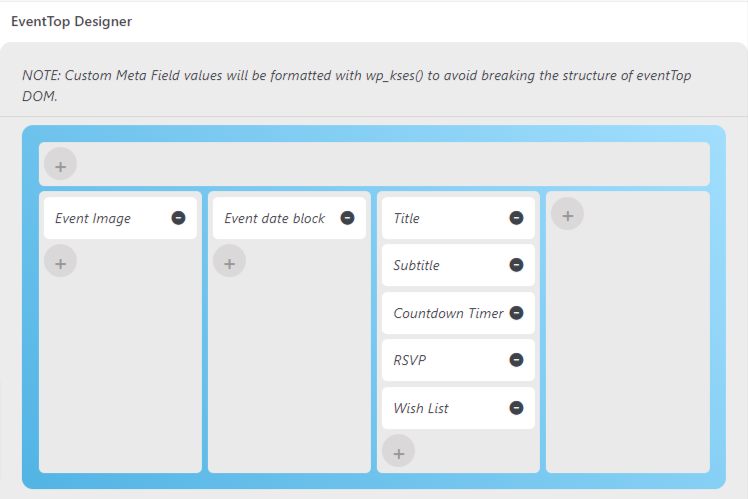Remove the Event date block field
The image size is (748, 499).
point(347,218)
